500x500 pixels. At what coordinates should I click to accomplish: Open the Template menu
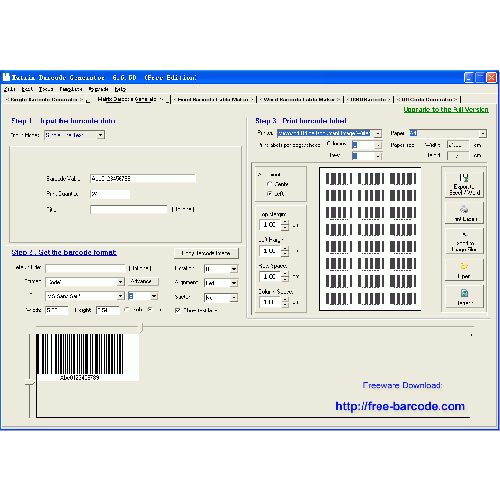tap(71, 89)
